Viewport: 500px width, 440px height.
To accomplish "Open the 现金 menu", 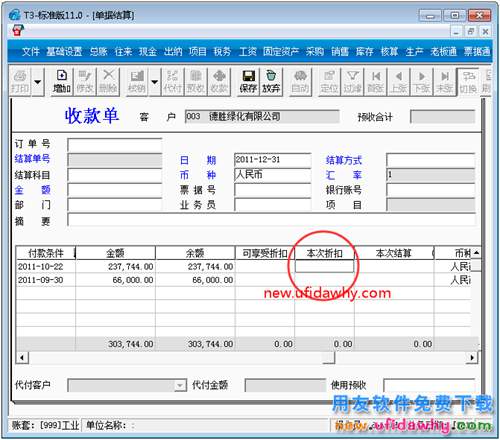I will [148, 51].
